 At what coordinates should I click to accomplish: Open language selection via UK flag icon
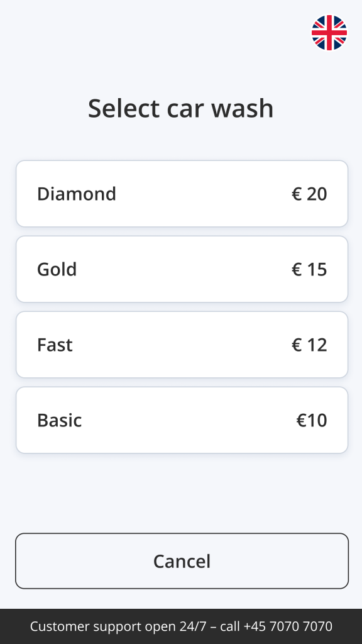(329, 33)
